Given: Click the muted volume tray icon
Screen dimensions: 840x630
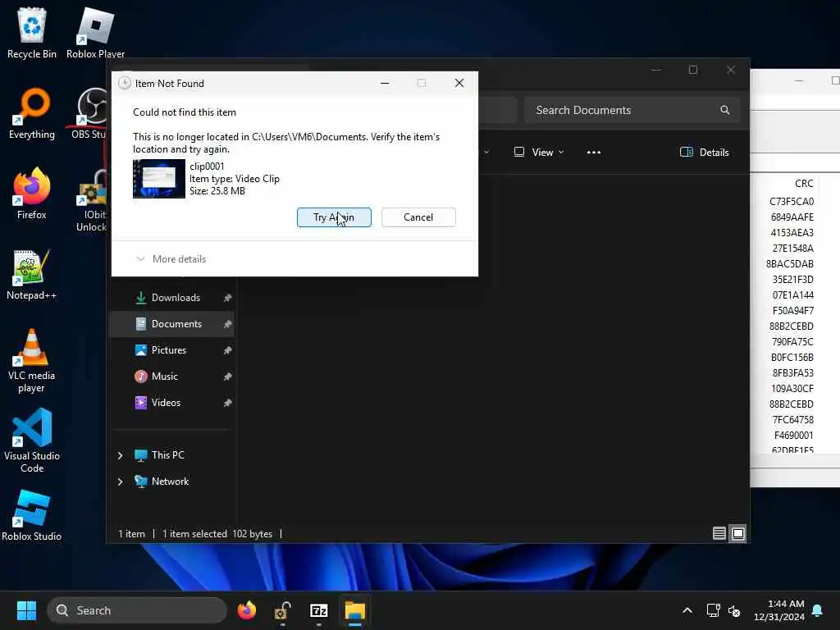Looking at the screenshot, I should click(734, 610).
